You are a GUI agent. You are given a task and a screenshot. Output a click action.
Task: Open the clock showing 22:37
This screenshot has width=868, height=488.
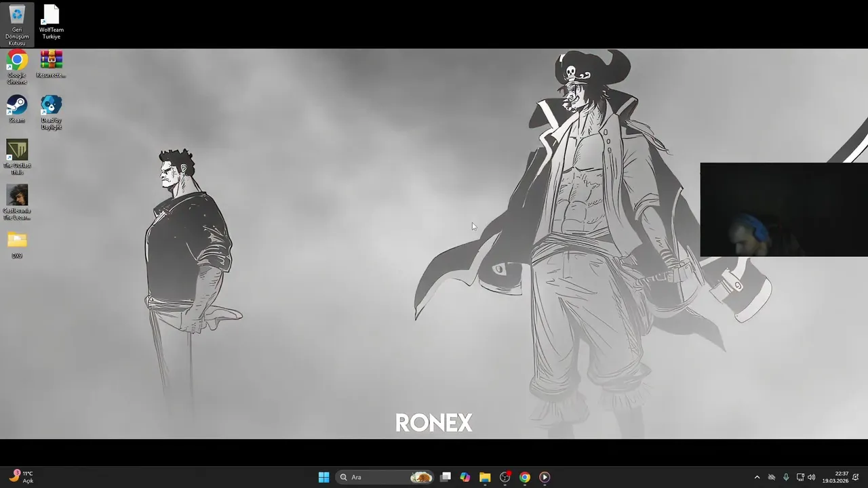pos(835,477)
